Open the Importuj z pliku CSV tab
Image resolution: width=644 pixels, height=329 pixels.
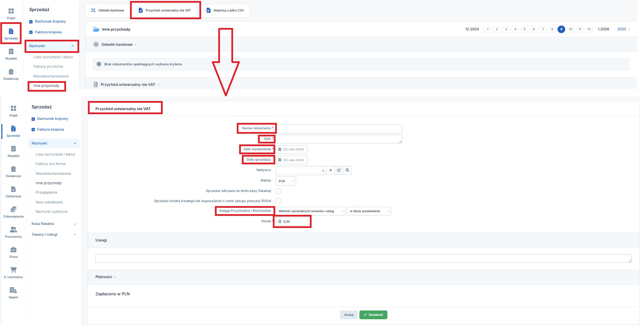225,10
